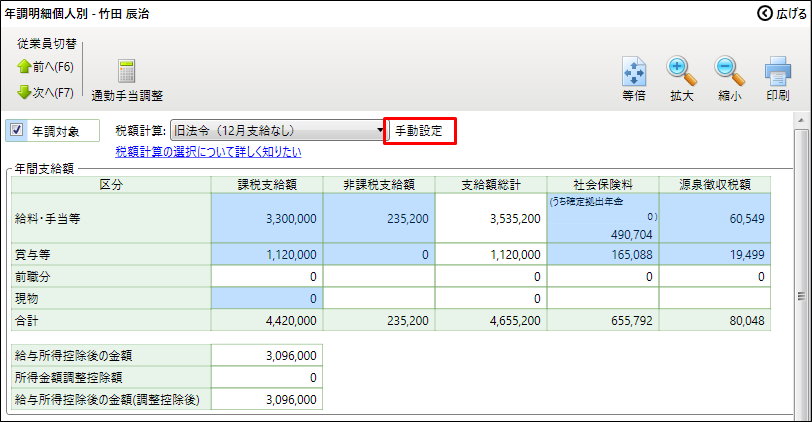Viewport: 812px width, 422px height.
Task: Go to previous employee 前へ(F6)
Action: coord(46,67)
